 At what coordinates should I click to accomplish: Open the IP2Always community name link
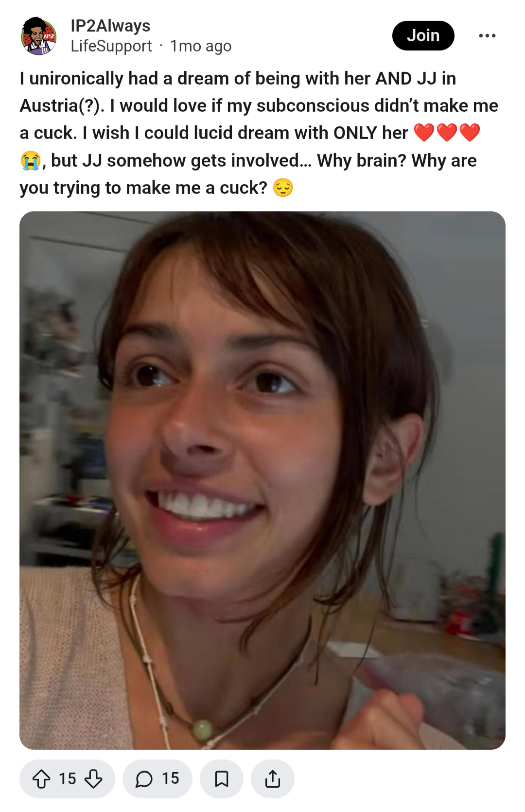pos(110,26)
